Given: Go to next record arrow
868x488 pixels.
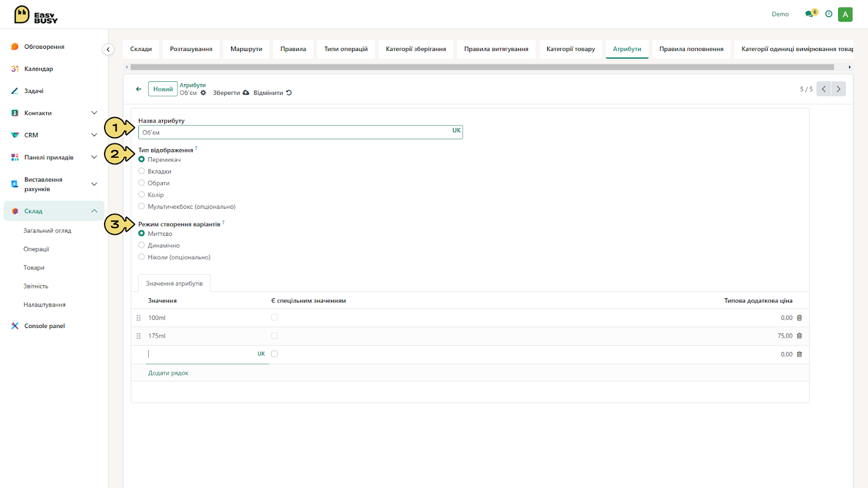Looking at the screenshot, I should point(838,89).
